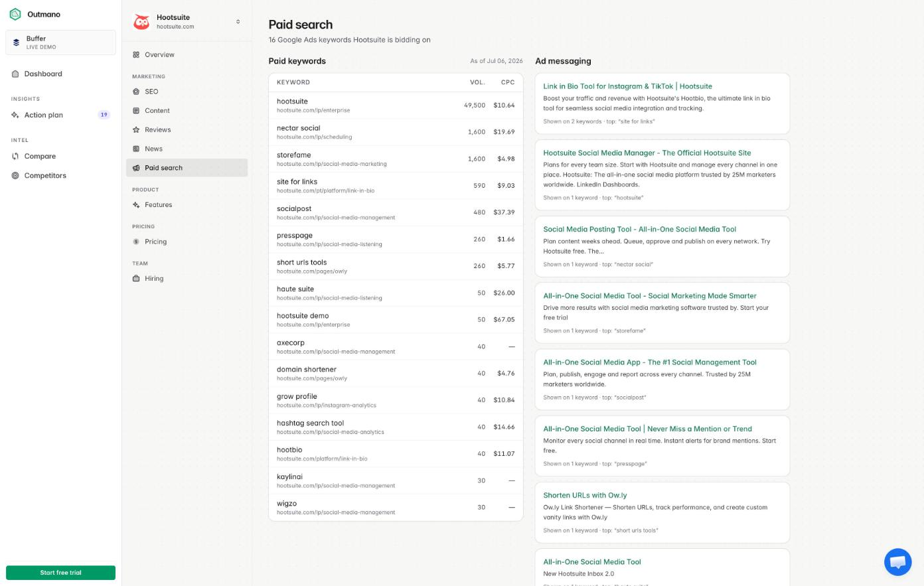Click the Overview grid icon
924x586 pixels.
click(x=136, y=55)
